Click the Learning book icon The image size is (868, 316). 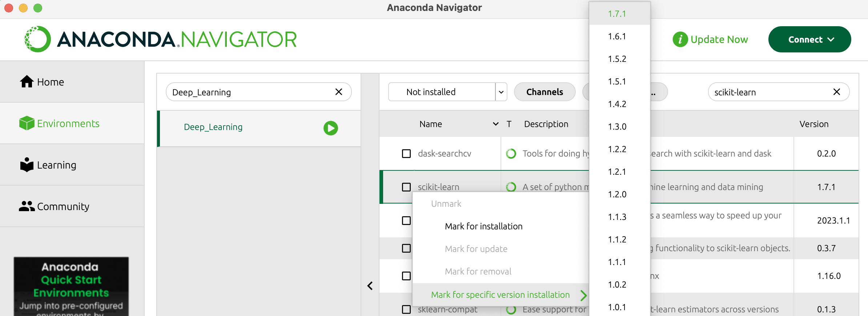click(27, 165)
